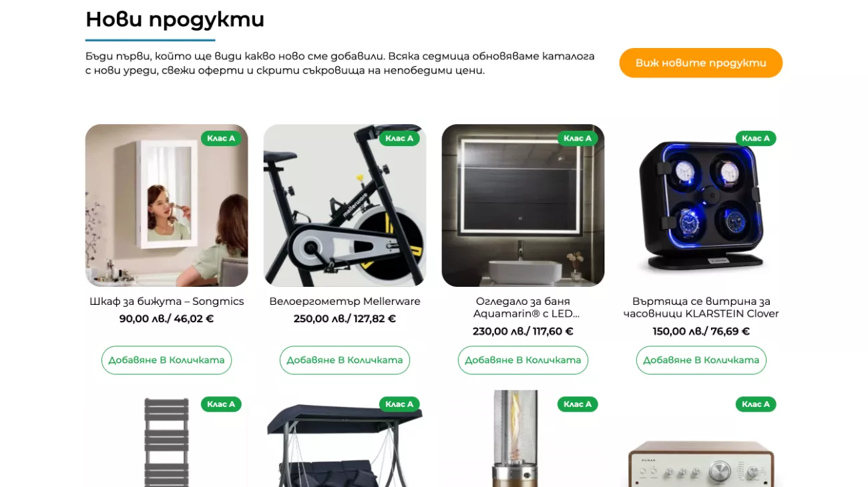The image size is (868, 487).
Task: Click 'Клас А' badge on bathroom mirror
Action: [x=578, y=139]
